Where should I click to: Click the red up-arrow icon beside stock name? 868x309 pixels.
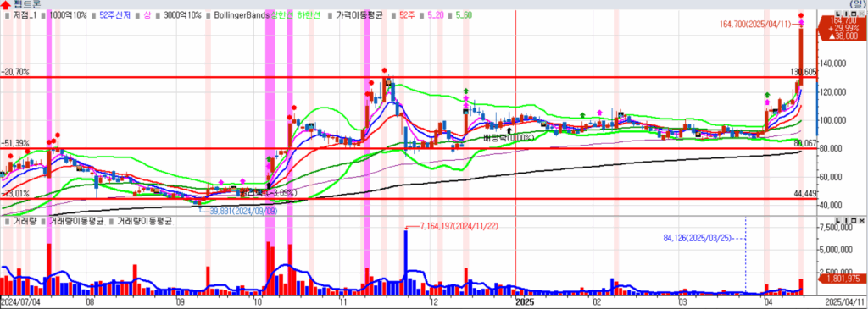pos(7,4)
